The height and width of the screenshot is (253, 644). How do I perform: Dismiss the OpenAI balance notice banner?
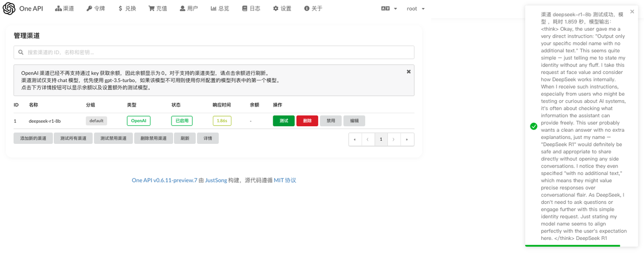click(409, 72)
